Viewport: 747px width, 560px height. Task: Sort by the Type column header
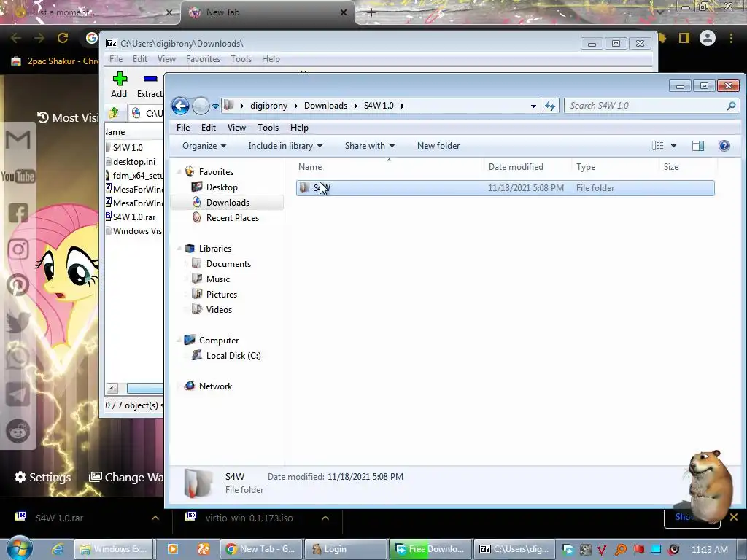(614, 167)
